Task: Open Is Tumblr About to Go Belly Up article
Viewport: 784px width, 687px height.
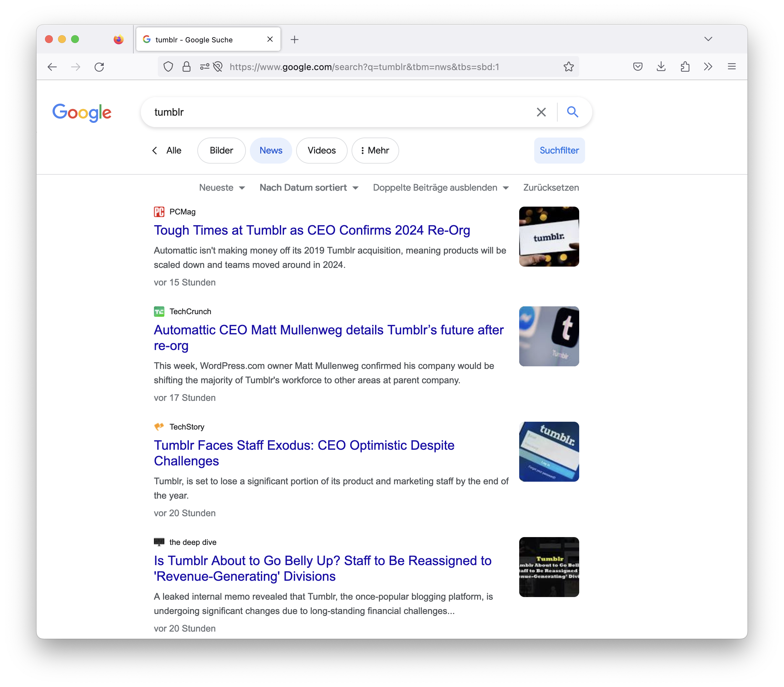Action: pyautogui.click(x=323, y=569)
